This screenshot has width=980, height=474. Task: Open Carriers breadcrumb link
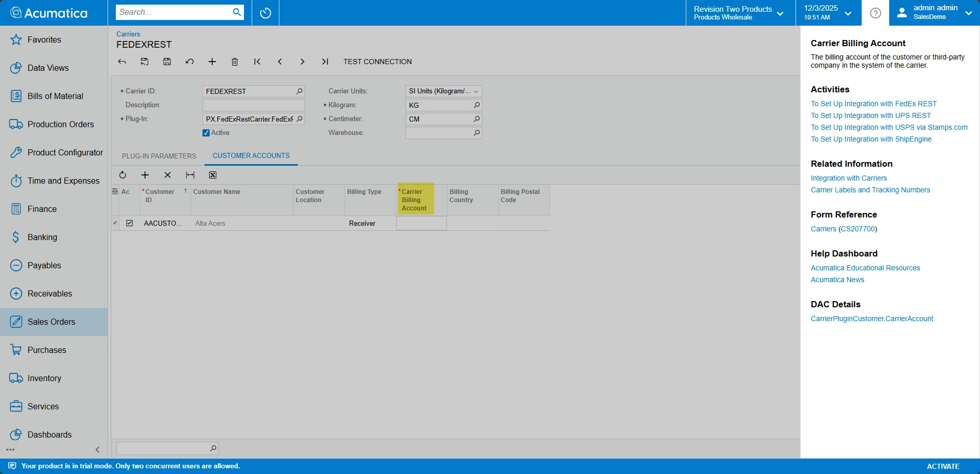coord(128,34)
